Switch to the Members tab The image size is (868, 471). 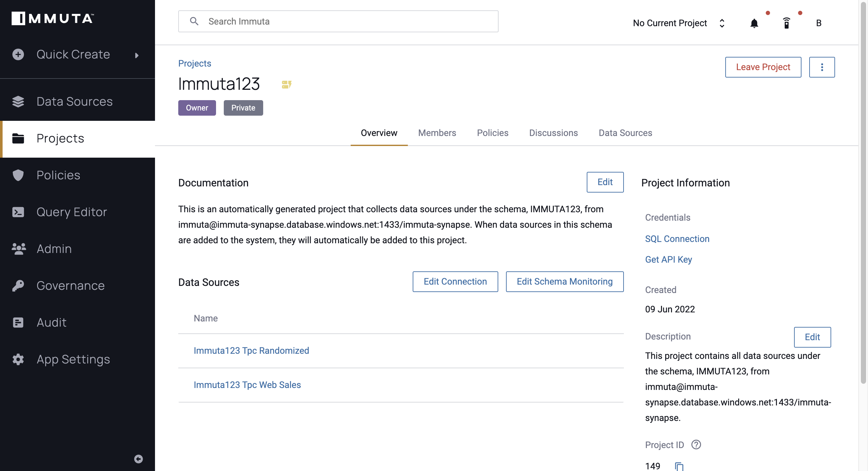(x=437, y=133)
